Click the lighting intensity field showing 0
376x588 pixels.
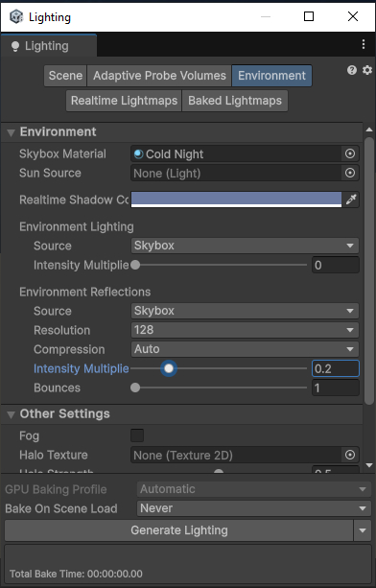pos(336,265)
